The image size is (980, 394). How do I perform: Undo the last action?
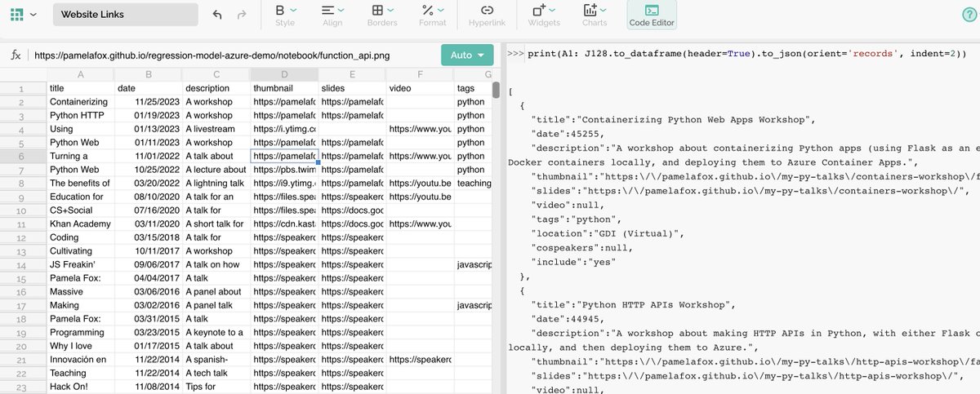point(216,15)
